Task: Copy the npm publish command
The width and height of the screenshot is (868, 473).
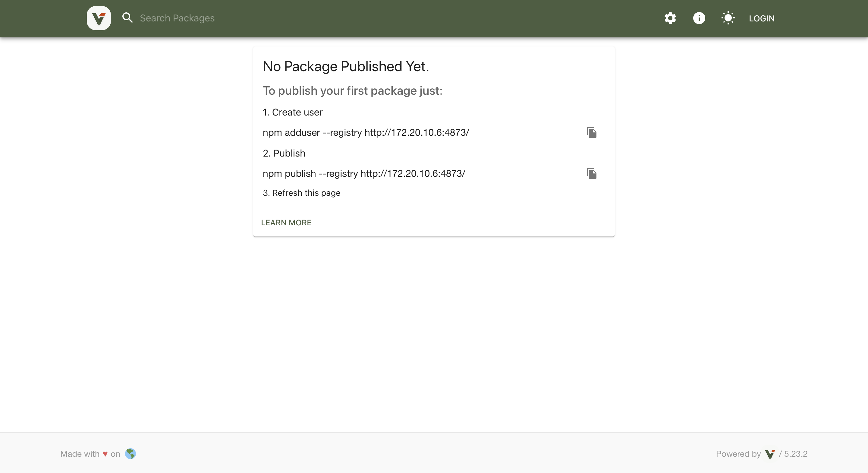Action: point(591,174)
